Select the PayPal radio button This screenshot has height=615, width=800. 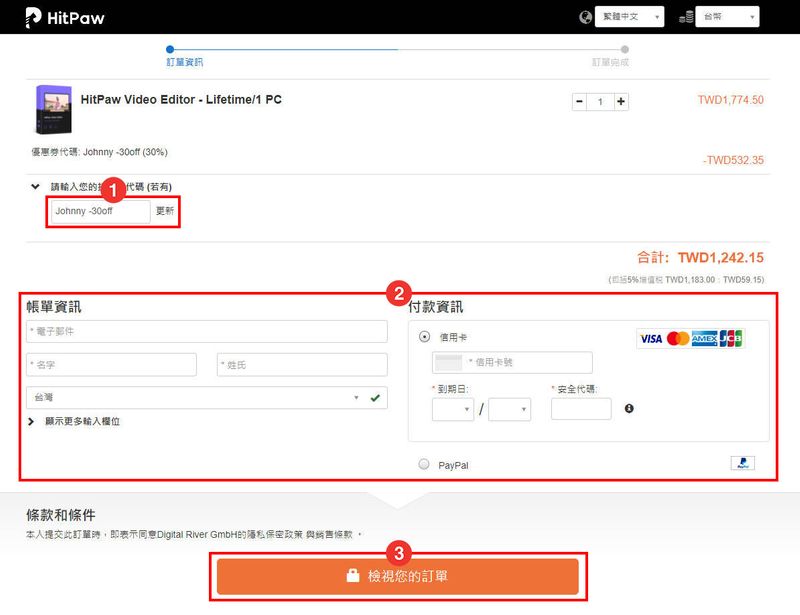424,464
